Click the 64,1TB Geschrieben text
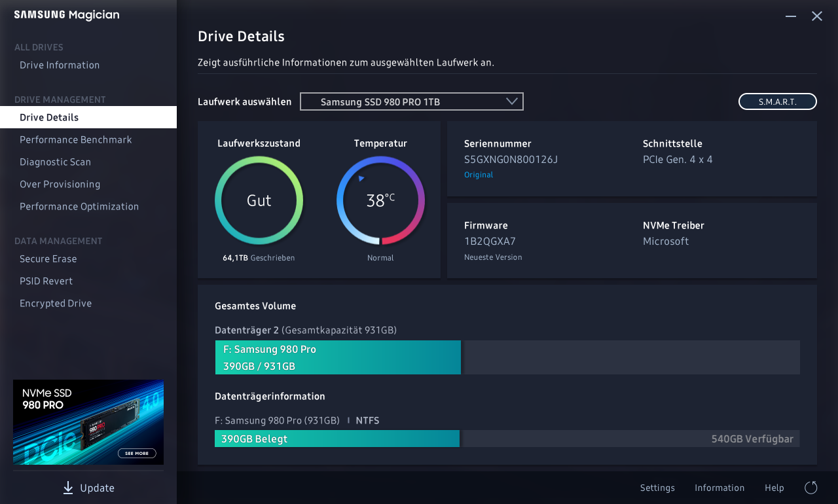The image size is (838, 504). coord(259,258)
